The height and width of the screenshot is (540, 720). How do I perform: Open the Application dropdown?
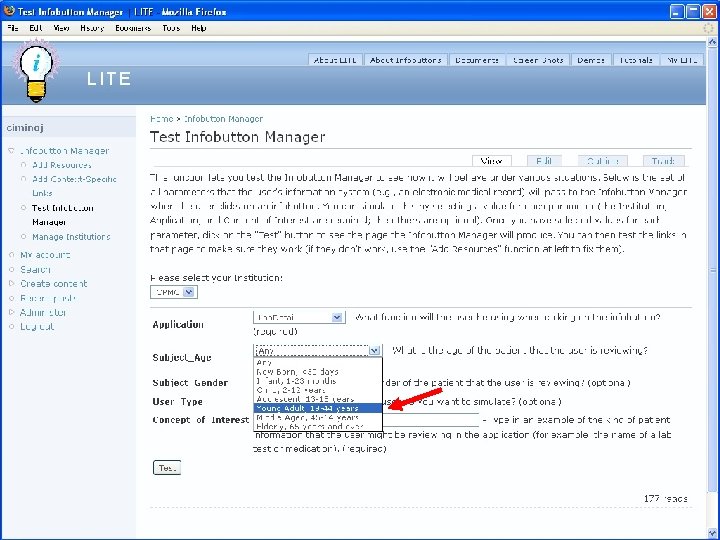tap(299, 317)
